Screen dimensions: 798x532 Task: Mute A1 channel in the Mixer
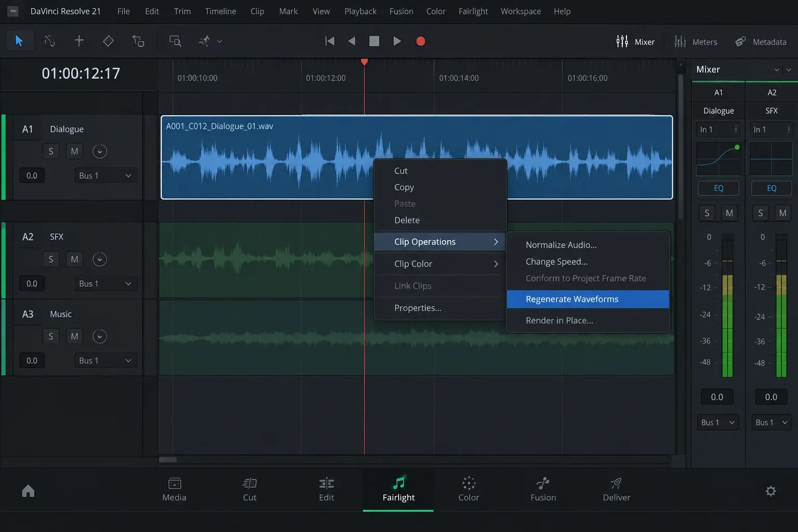coord(729,213)
